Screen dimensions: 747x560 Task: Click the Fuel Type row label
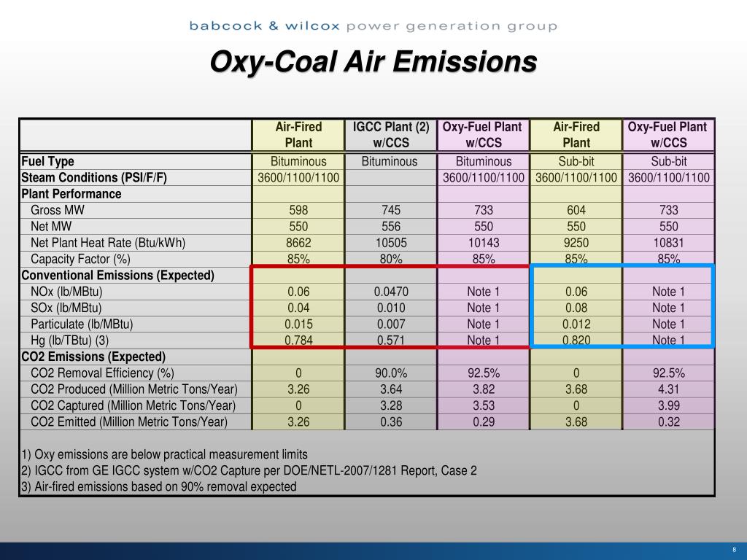coord(47,161)
